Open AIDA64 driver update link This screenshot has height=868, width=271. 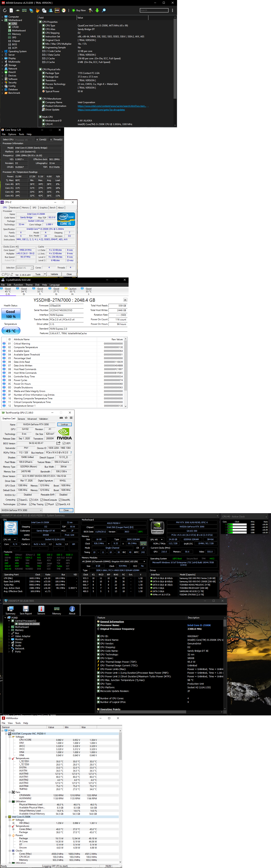[x=101, y=110]
